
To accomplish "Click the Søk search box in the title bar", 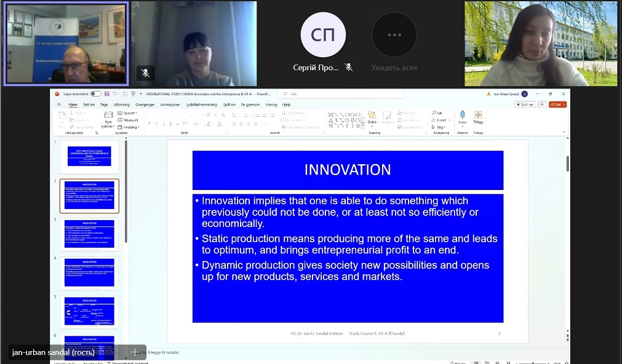I will (x=341, y=94).
